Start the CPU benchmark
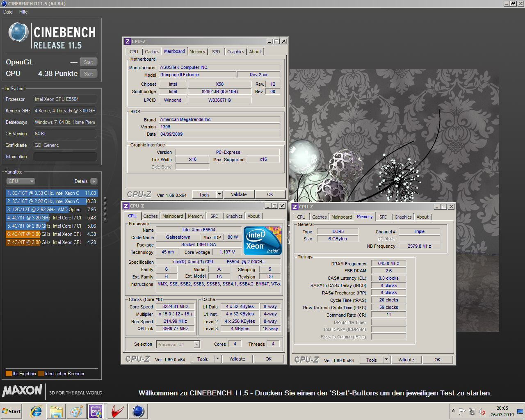The width and height of the screenshot is (525, 420). [x=88, y=74]
